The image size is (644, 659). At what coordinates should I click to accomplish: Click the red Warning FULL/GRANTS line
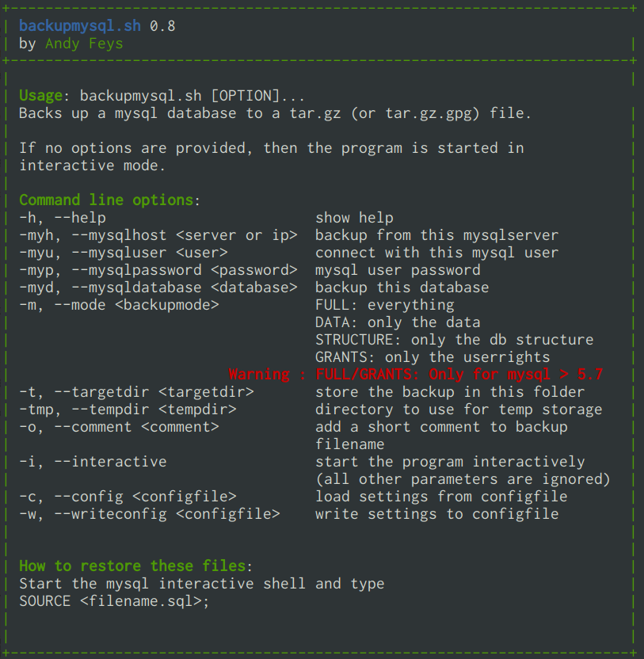point(416,374)
